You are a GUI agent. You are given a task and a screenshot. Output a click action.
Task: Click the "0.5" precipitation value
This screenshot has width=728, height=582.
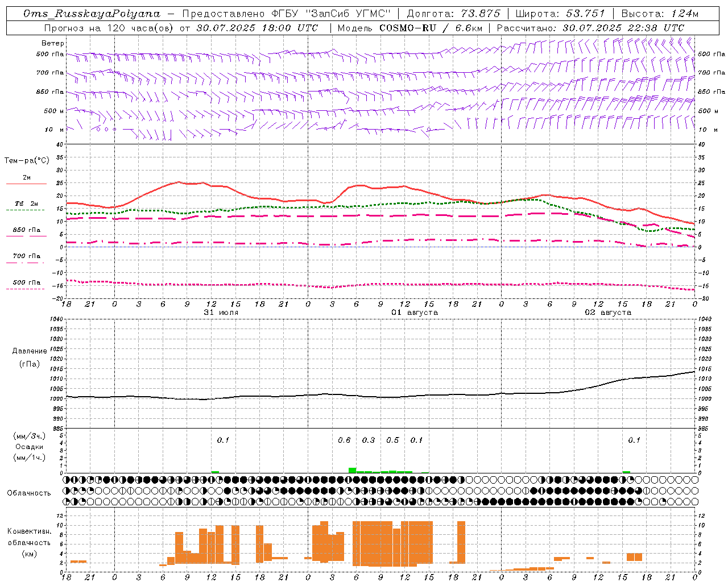click(392, 440)
